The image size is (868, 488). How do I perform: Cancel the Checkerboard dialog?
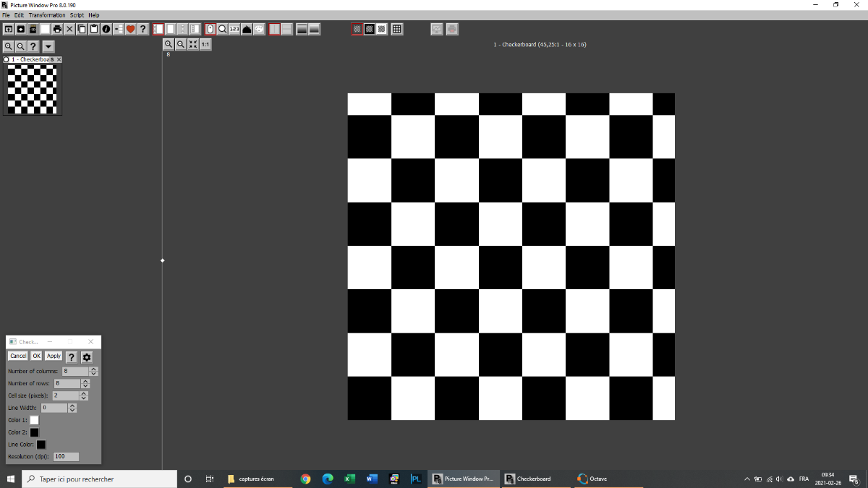[x=17, y=356]
